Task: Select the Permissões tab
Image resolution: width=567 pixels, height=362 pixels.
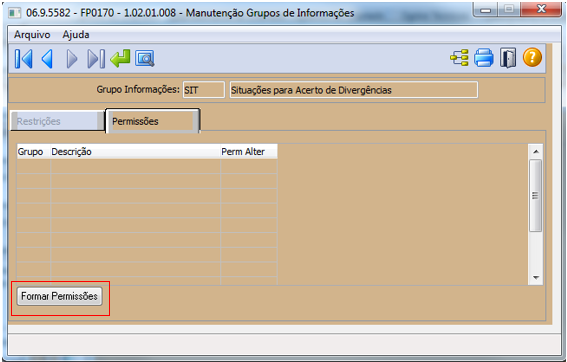Action: point(152,121)
